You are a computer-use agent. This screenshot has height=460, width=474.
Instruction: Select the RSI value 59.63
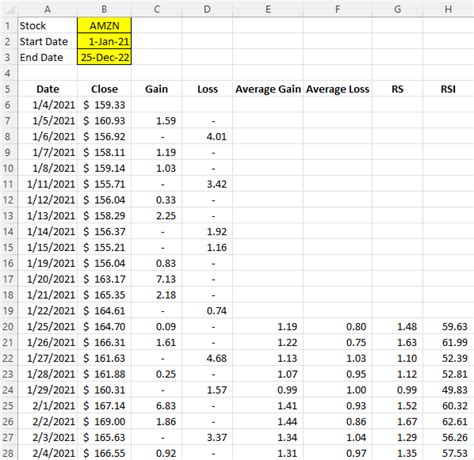[x=448, y=326]
